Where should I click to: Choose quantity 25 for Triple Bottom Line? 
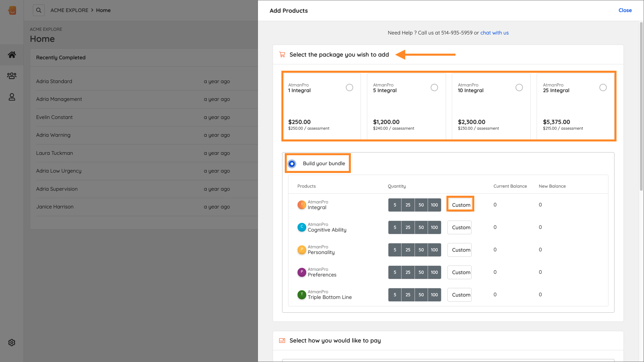(x=408, y=295)
